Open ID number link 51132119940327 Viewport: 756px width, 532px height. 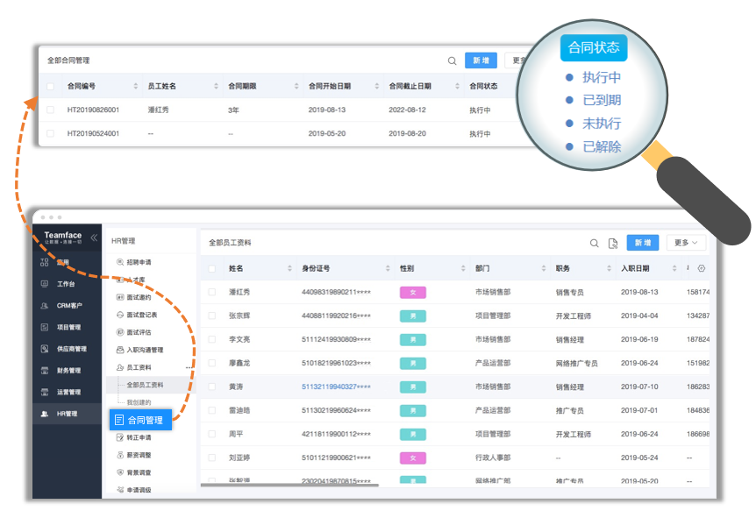[336, 387]
